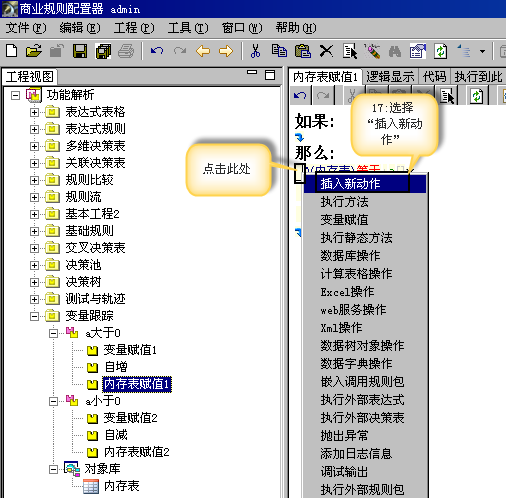
Task: Choose 调试输出 from the context menu
Action: click(365, 472)
